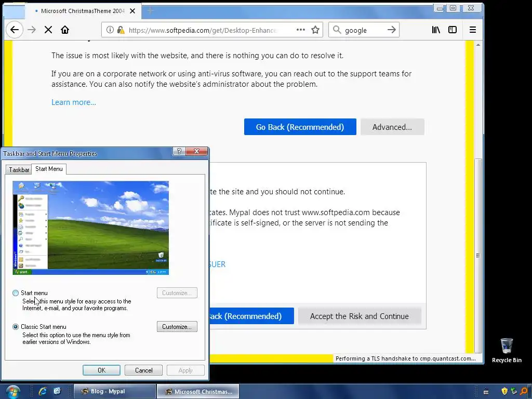Accept the Risk and Continue
Screen dimensions: 532x399
(x=360, y=316)
